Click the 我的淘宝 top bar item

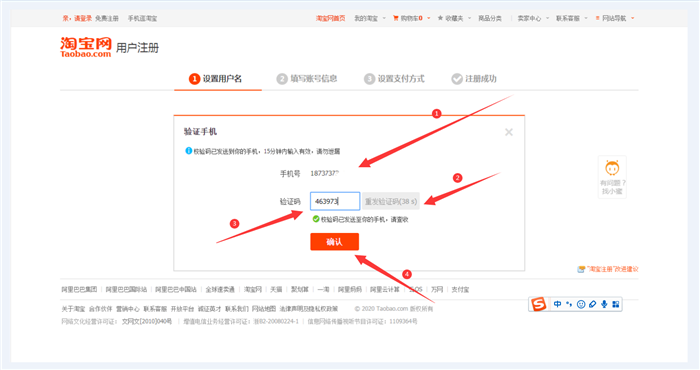pos(366,18)
